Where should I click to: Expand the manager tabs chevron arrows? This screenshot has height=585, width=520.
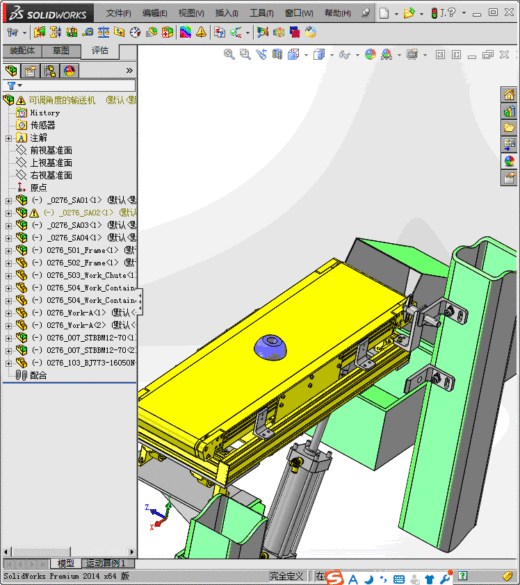pos(129,71)
